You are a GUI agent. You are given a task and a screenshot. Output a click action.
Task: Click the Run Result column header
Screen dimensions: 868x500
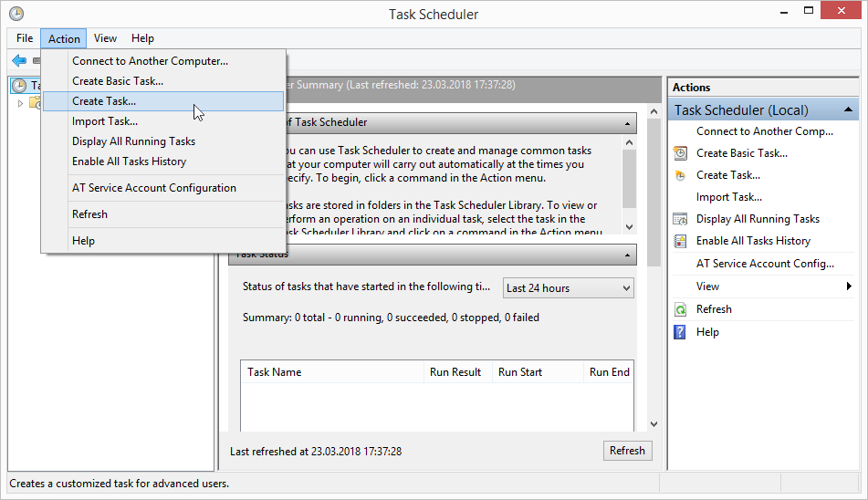[x=458, y=372]
